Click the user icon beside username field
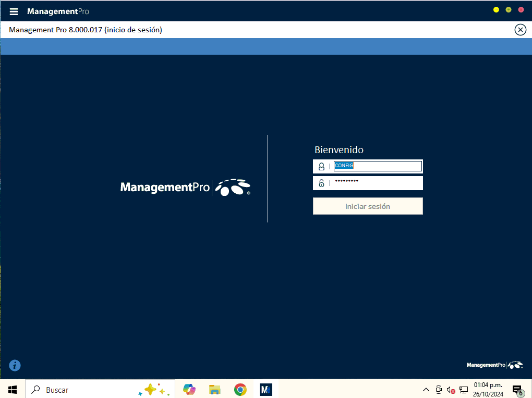The height and width of the screenshot is (398, 532). coord(321,167)
